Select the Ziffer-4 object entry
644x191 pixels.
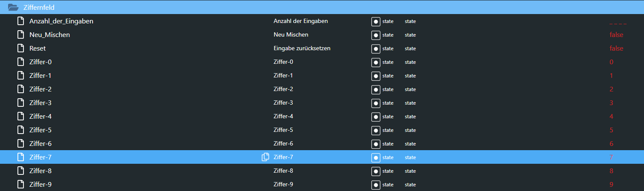tap(40, 117)
